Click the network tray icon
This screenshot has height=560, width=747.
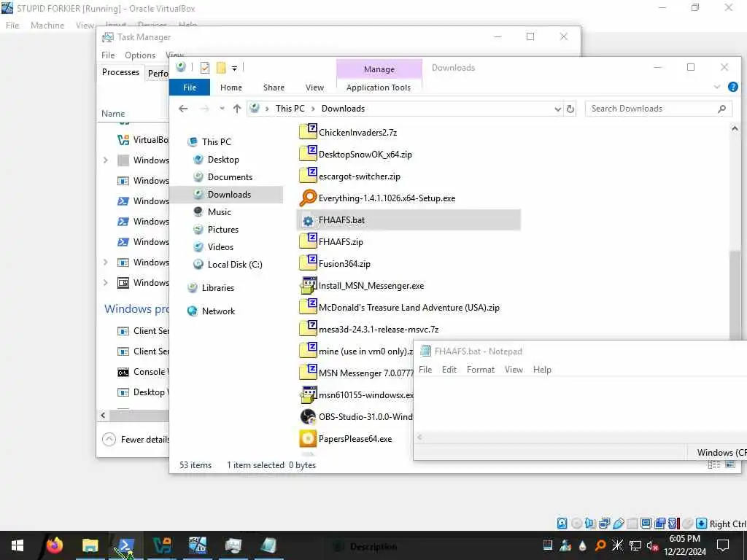(x=635, y=545)
